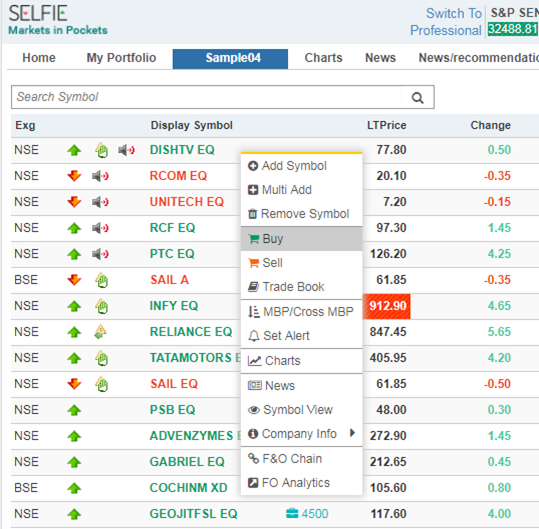Click into the Search Symbol field

[x=206, y=97]
